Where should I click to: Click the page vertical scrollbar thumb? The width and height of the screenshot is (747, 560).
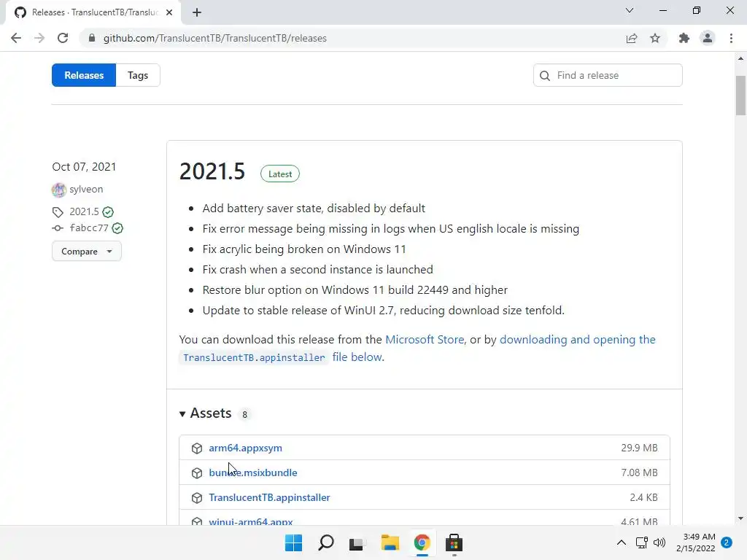click(x=740, y=96)
